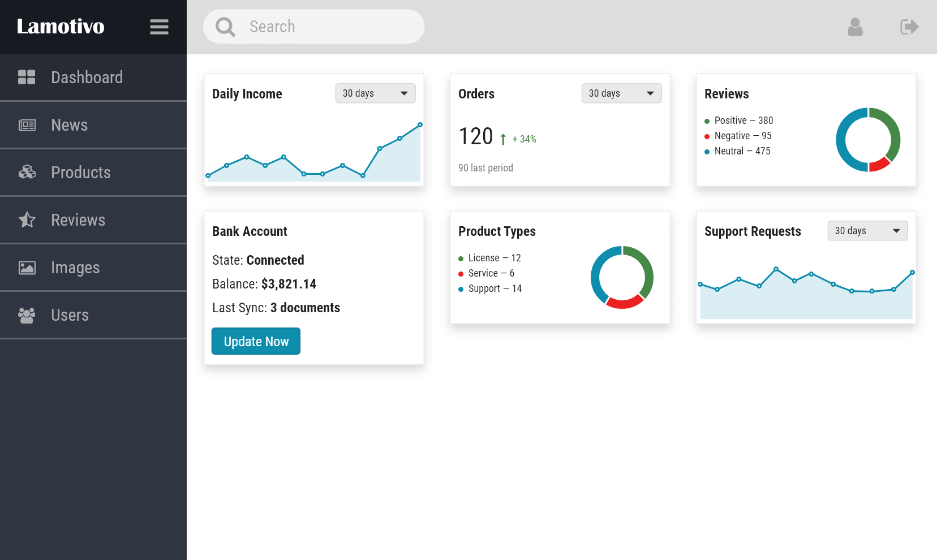Screen dimensions: 937x560
Task: Click 'State: Connected' text
Action: coord(258,260)
